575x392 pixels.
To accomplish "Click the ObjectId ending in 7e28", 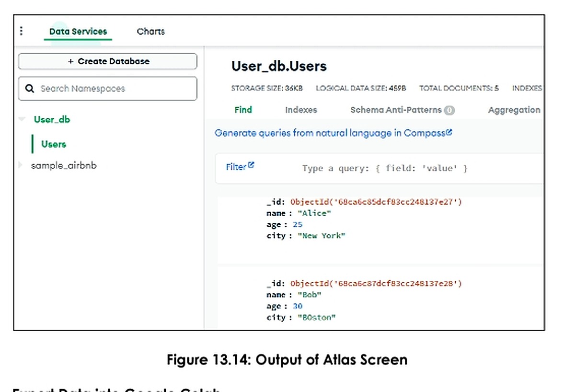I will 376,284.
